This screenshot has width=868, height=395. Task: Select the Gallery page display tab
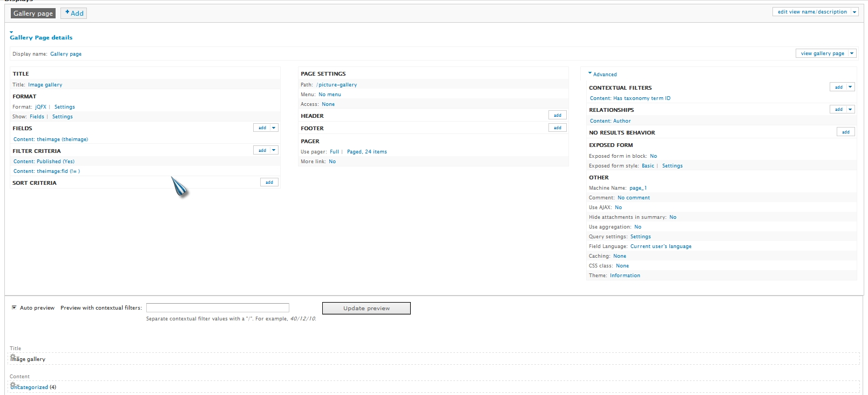pyautogui.click(x=33, y=14)
